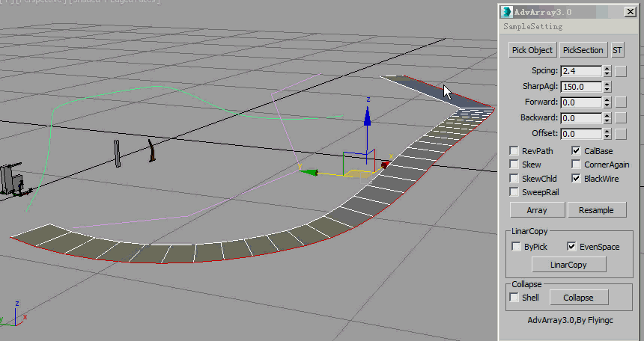This screenshot has height=341, width=644.
Task: Click the small square button beside Forward
Action: pos(621,102)
